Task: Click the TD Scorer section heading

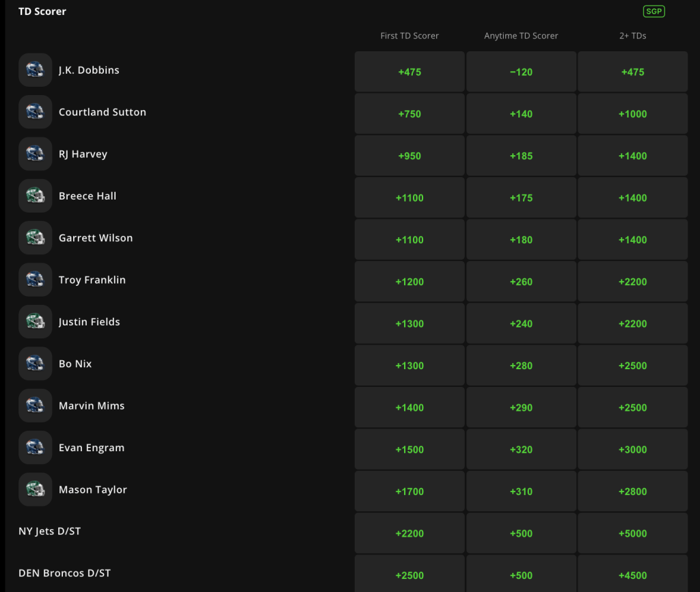Action: point(42,12)
